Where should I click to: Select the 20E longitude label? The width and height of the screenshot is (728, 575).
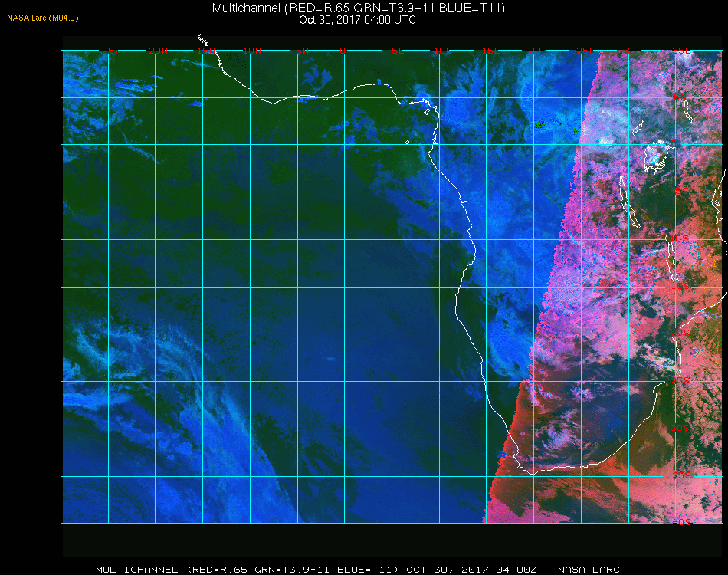(539, 51)
